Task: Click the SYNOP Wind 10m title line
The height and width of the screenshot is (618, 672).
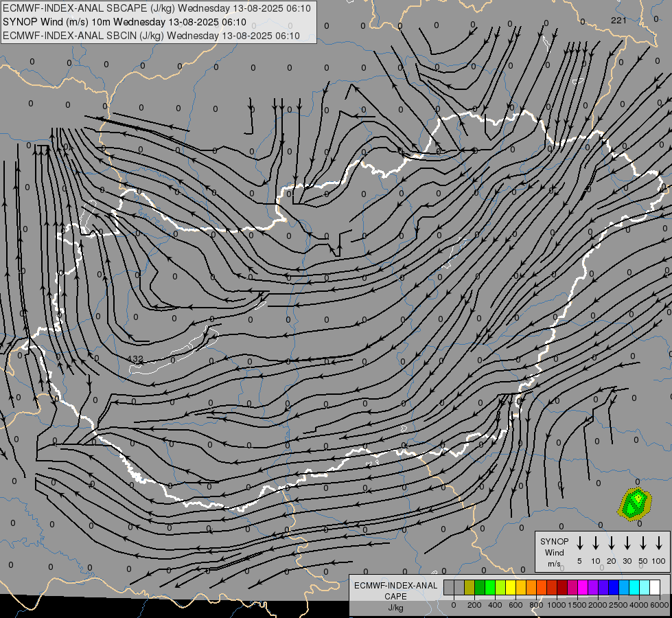Action: pyautogui.click(x=124, y=22)
